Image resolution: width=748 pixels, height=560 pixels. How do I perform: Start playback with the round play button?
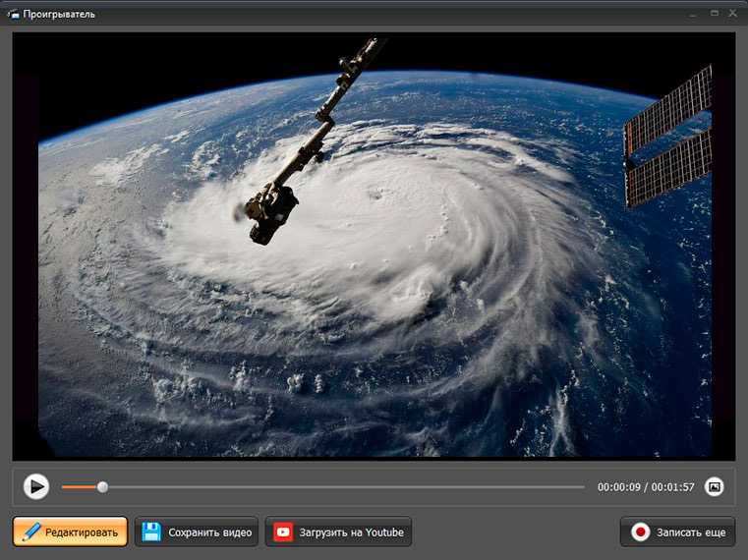pos(36,486)
